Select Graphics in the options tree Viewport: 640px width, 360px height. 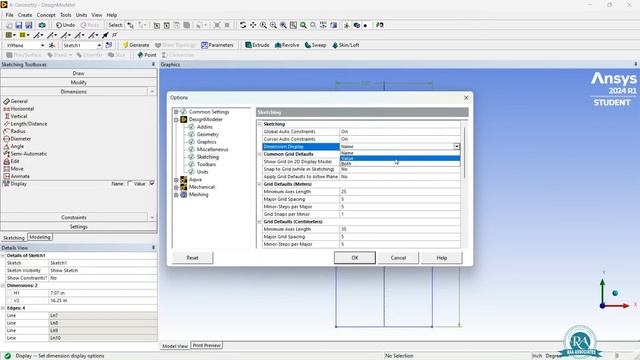coord(207,142)
